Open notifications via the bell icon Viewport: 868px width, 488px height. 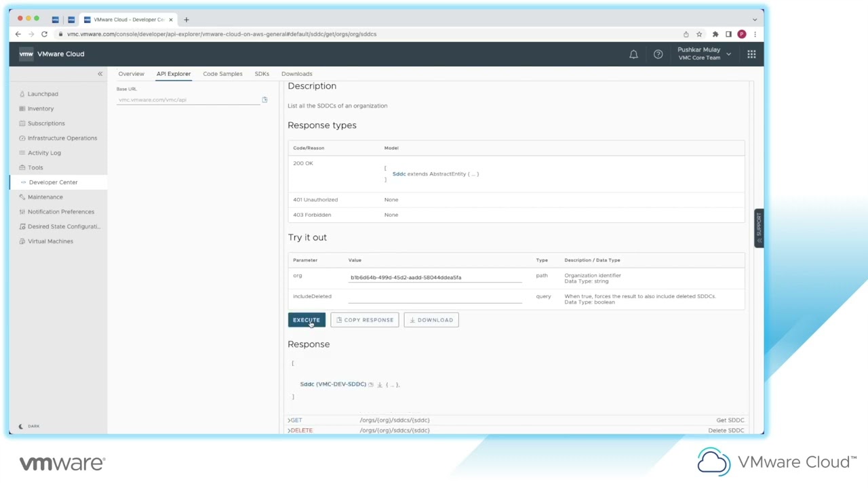pos(633,54)
